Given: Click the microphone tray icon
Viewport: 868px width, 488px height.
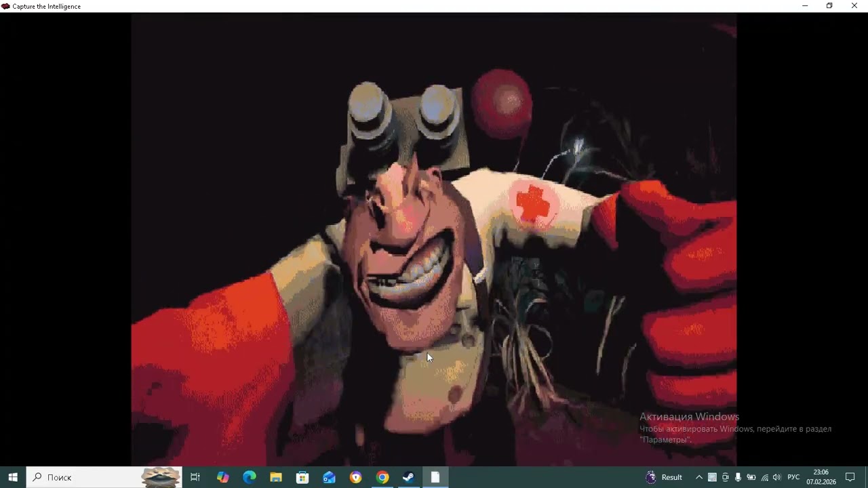Looking at the screenshot, I should point(738,477).
